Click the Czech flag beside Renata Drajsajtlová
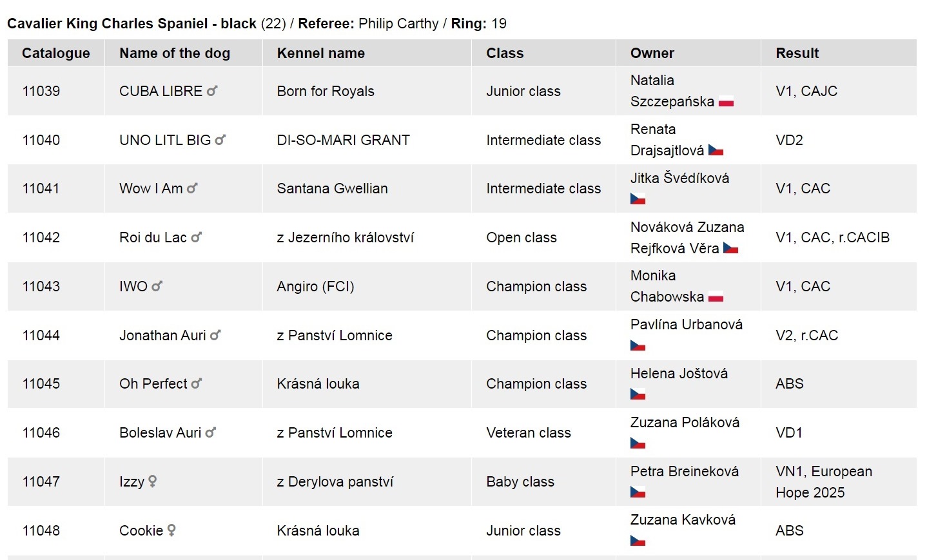Screen dimensions: 927x560 point(716,151)
